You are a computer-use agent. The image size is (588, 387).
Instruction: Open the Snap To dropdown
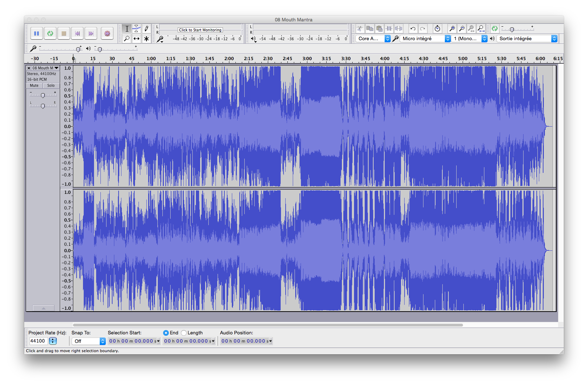tap(88, 341)
